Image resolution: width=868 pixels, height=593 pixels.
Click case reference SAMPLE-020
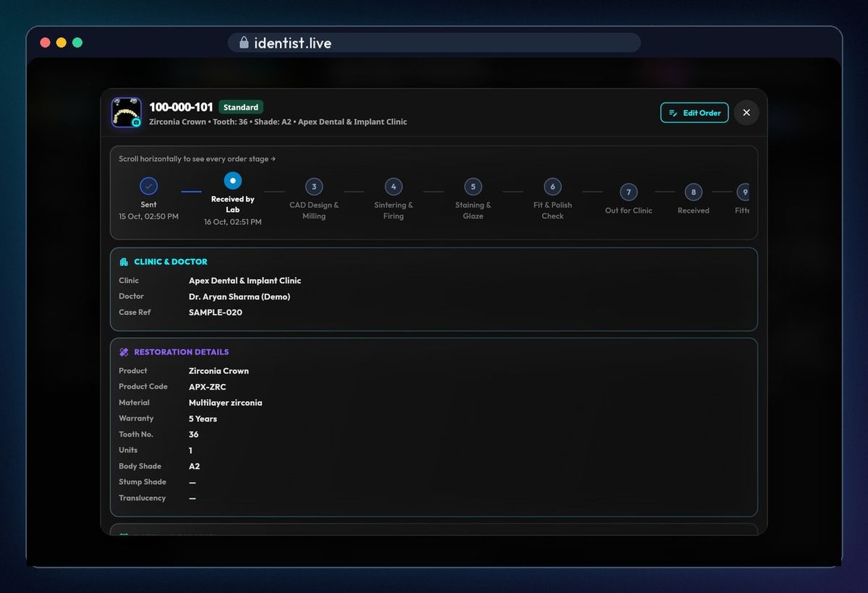[x=216, y=312]
